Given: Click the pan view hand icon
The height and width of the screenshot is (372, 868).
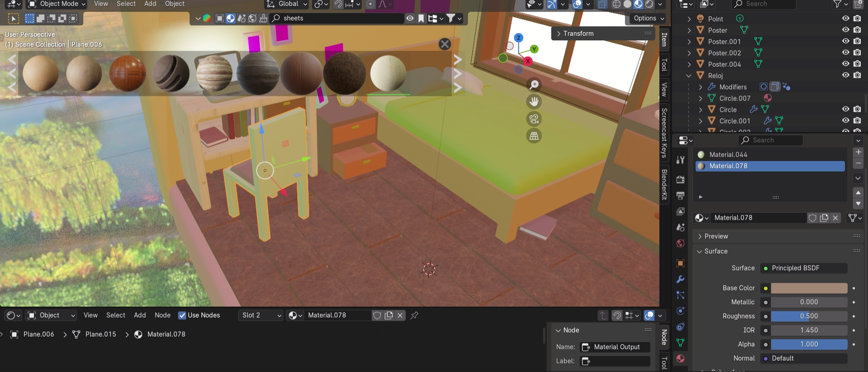Looking at the screenshot, I should [534, 102].
